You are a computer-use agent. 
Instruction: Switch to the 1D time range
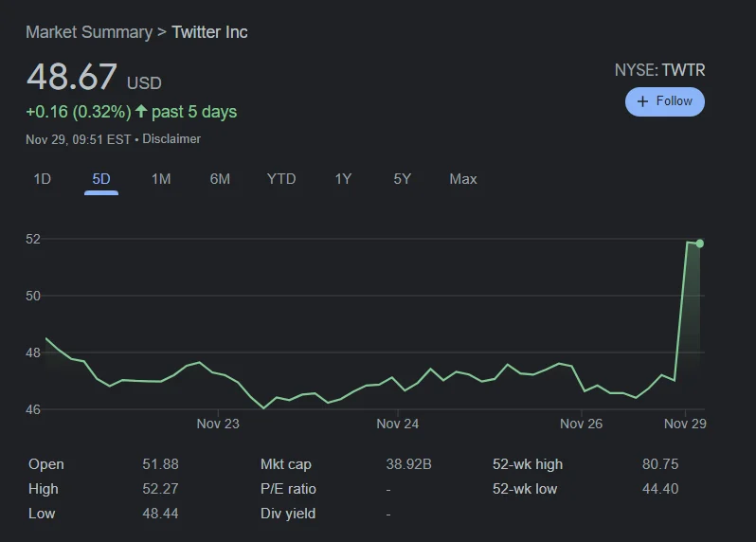[43, 179]
